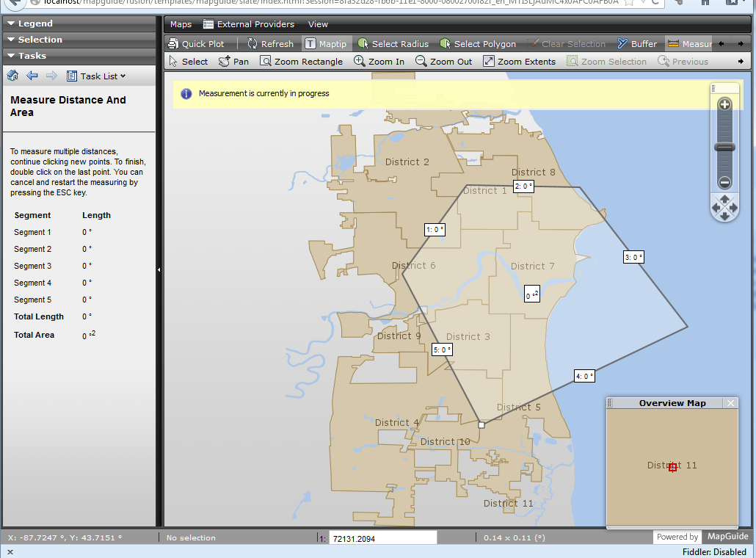Viewport: 756px width, 558px height.
Task: Toggle the Maptip feature
Action: (x=326, y=43)
